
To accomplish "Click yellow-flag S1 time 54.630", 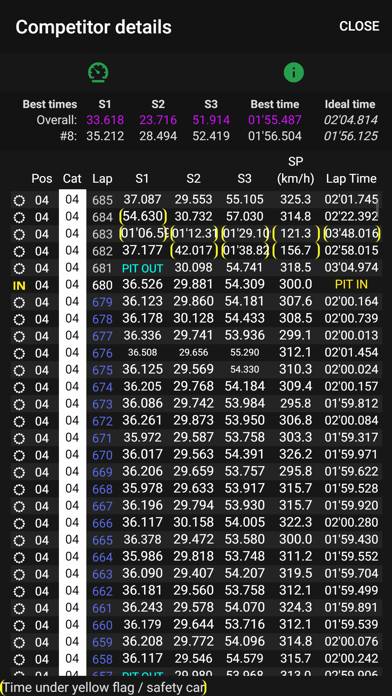I will tap(143, 217).
